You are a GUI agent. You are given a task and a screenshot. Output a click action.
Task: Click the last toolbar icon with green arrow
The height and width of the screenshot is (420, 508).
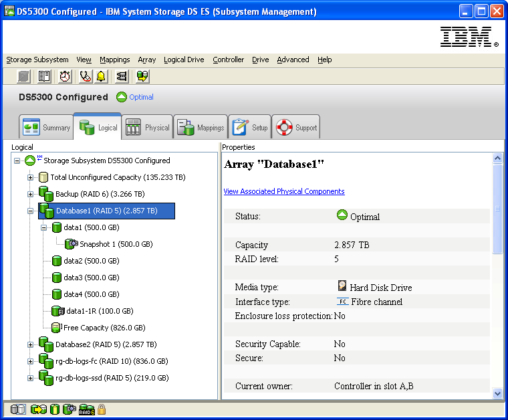(x=142, y=76)
